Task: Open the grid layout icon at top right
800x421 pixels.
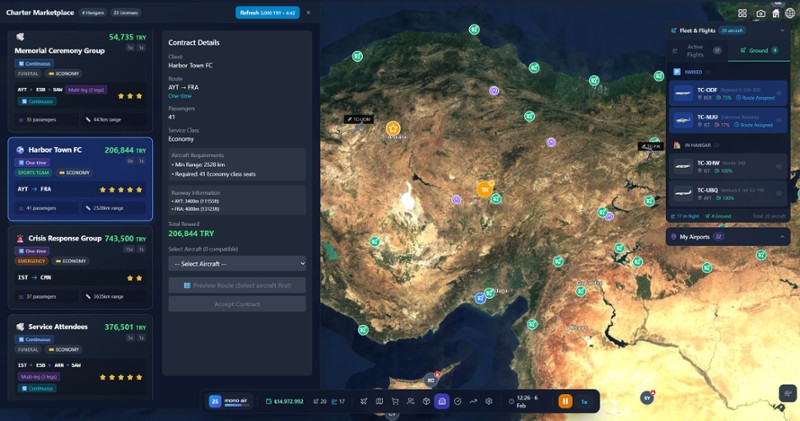Action: pyautogui.click(x=742, y=13)
